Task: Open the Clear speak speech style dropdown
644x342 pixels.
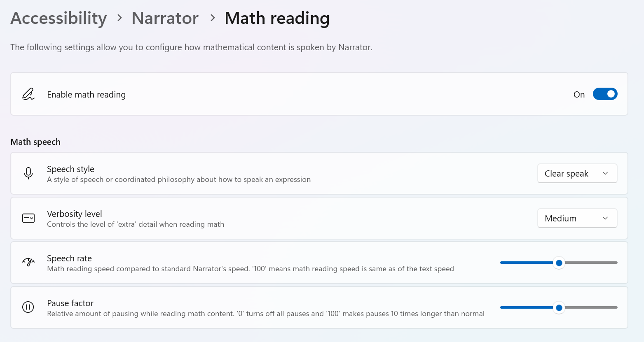Action: [577, 173]
